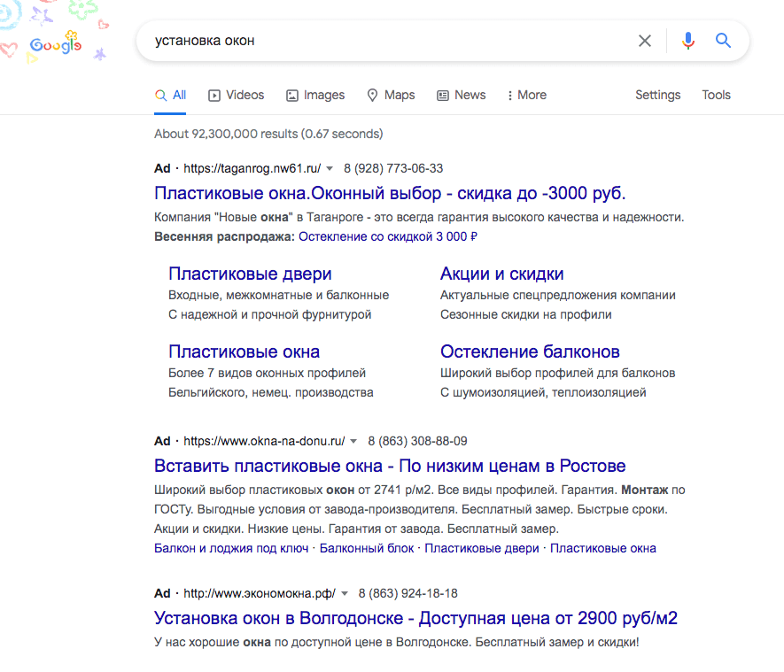
Task: Click 'Балкон и лоджия под ключ' link
Action: 231,548
